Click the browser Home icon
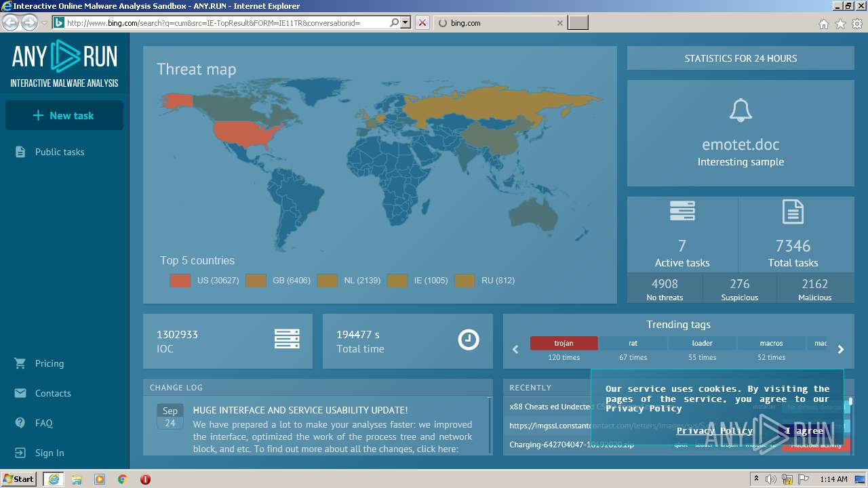The image size is (868, 488). pos(824,24)
